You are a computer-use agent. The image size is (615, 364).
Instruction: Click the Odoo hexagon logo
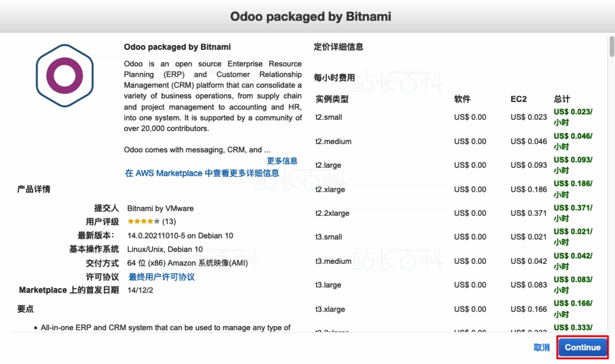pos(65,76)
